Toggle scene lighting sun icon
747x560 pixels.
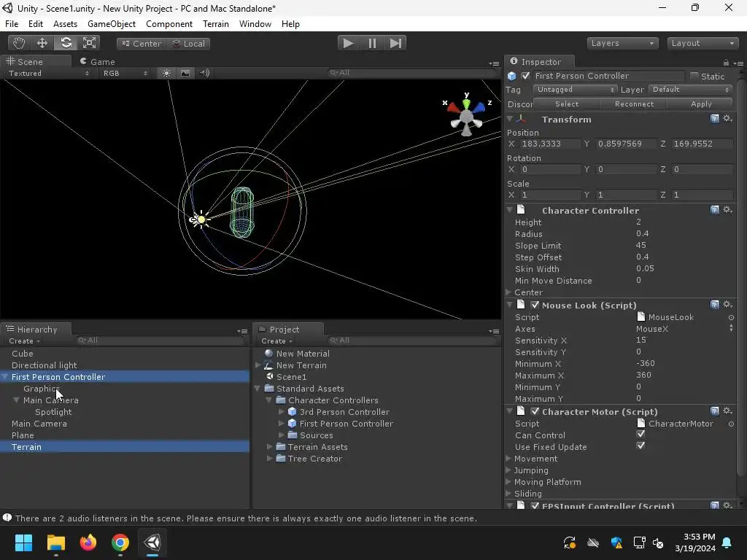click(x=166, y=73)
